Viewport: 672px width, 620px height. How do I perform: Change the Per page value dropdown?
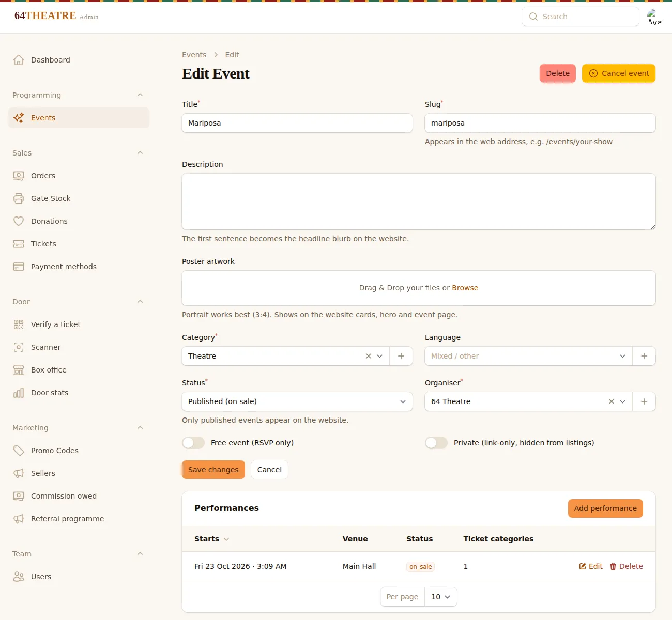441,597
